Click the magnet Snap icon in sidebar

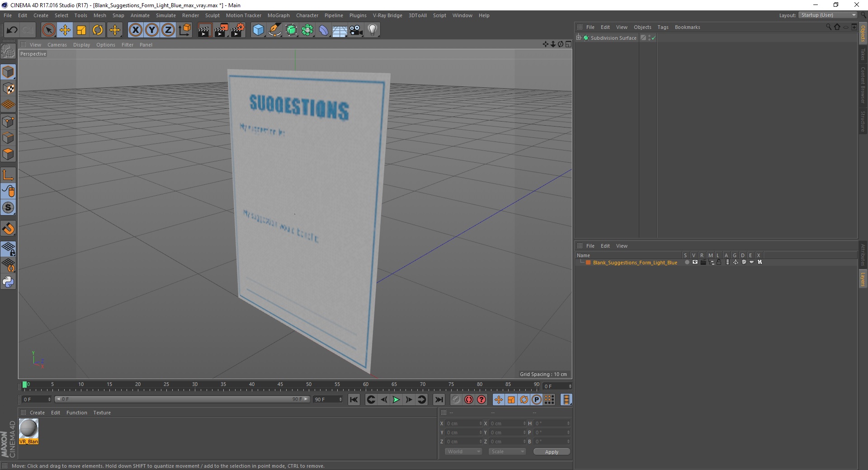(8, 229)
